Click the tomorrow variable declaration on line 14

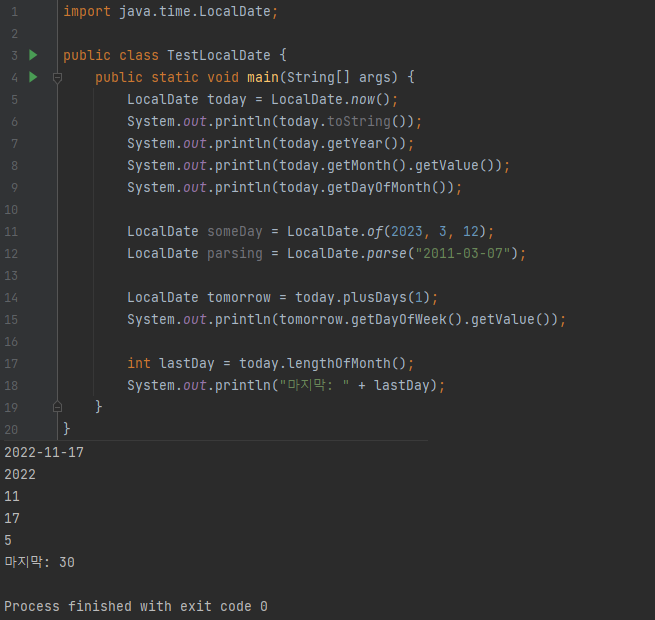click(x=239, y=298)
